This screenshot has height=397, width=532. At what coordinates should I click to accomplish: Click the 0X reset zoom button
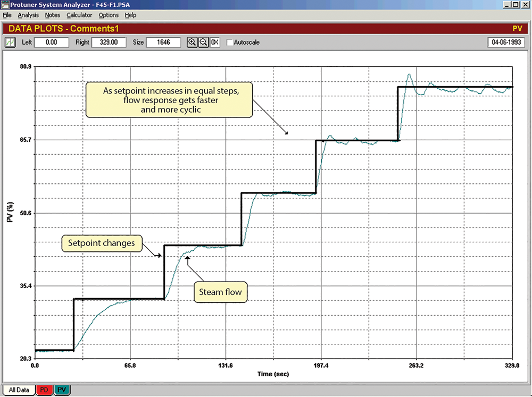pyautogui.click(x=214, y=42)
